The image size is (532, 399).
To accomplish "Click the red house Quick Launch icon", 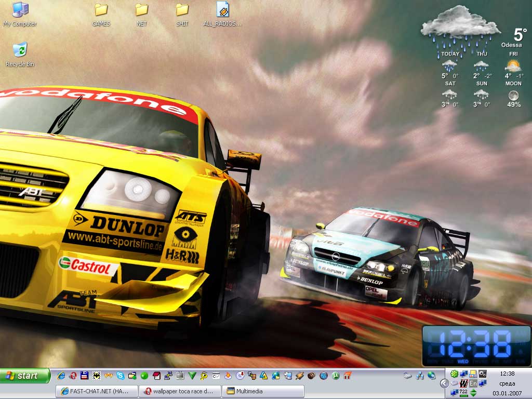I will pos(348,376).
